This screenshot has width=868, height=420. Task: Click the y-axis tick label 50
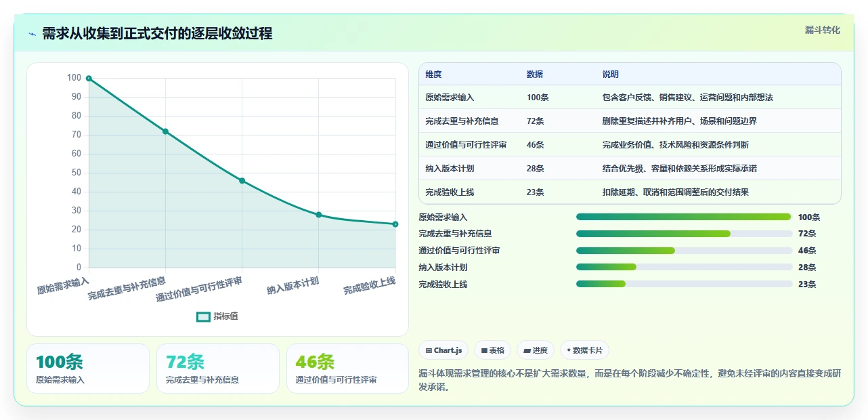click(77, 173)
